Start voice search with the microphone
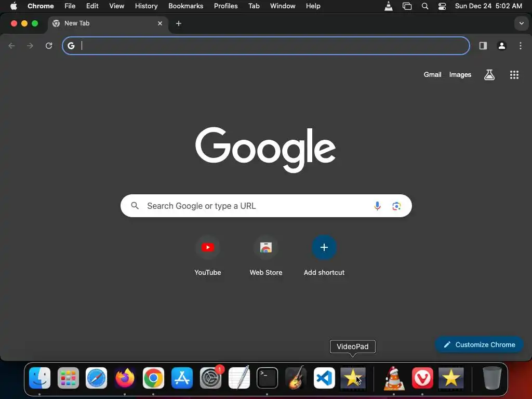The image size is (532, 399). click(x=377, y=206)
